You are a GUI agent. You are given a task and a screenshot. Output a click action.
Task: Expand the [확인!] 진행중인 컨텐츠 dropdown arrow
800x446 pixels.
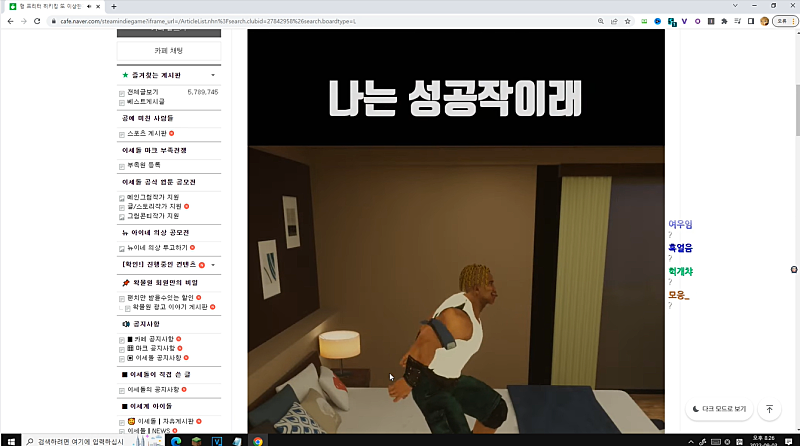point(213,265)
